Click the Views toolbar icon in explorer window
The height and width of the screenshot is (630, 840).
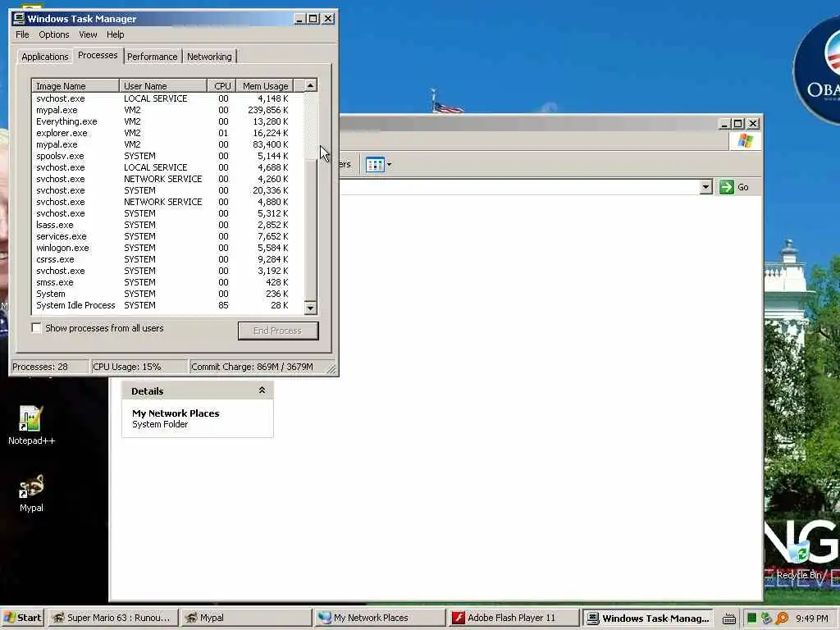coord(374,164)
